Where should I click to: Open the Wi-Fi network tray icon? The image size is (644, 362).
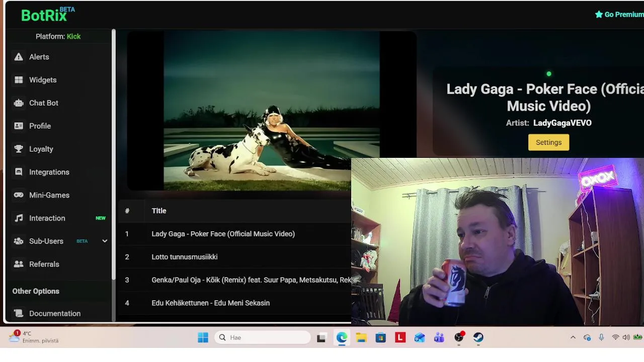(x=615, y=337)
